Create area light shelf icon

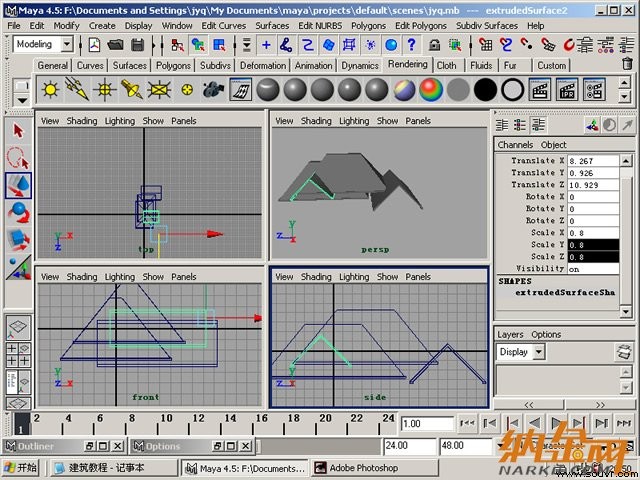click(159, 89)
